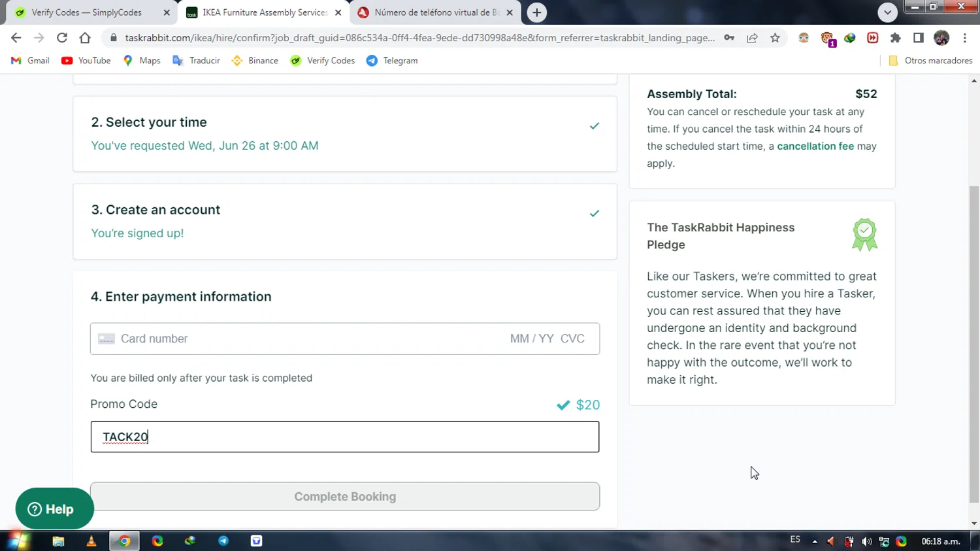
Task: Open the clock showing 06:18 a.m.
Action: coord(941,541)
